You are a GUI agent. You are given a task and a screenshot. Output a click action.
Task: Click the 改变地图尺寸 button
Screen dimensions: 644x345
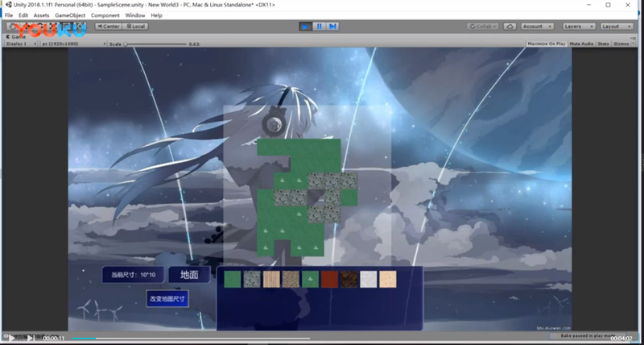click(167, 298)
